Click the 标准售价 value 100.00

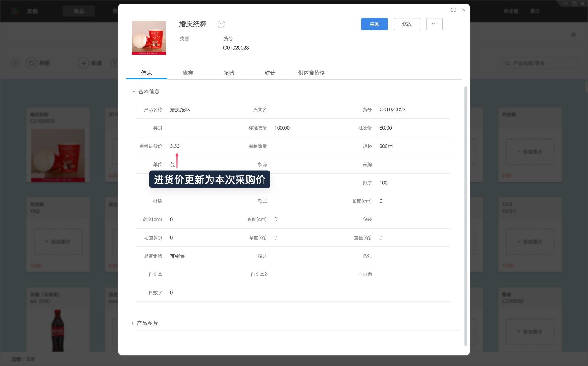(282, 128)
